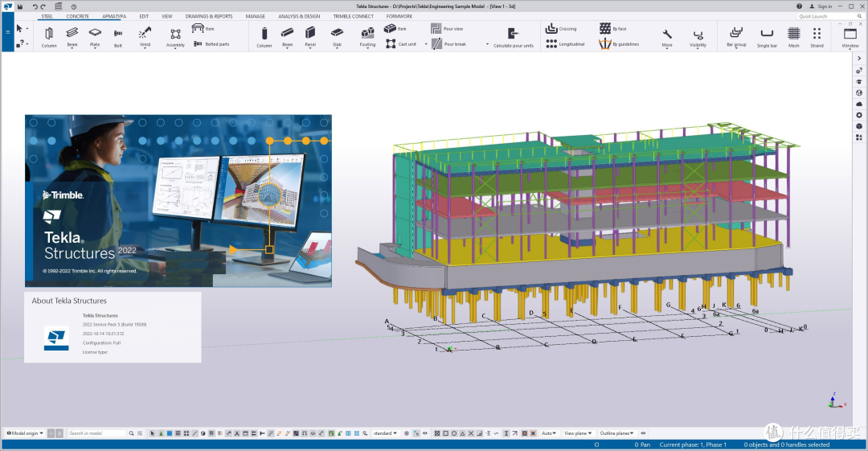This screenshot has height=451, width=868.
Task: Open the File menu hamburger button
Action: click(8, 32)
